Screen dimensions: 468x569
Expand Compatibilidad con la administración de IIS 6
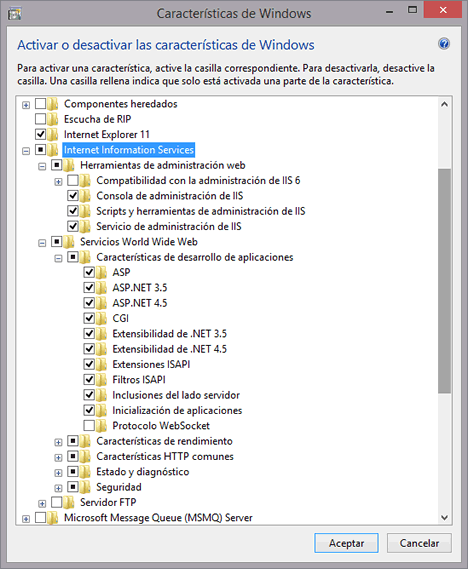[58, 181]
